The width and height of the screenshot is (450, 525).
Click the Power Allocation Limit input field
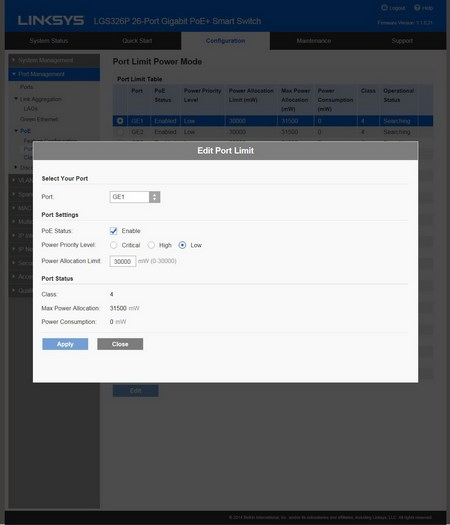pos(123,261)
